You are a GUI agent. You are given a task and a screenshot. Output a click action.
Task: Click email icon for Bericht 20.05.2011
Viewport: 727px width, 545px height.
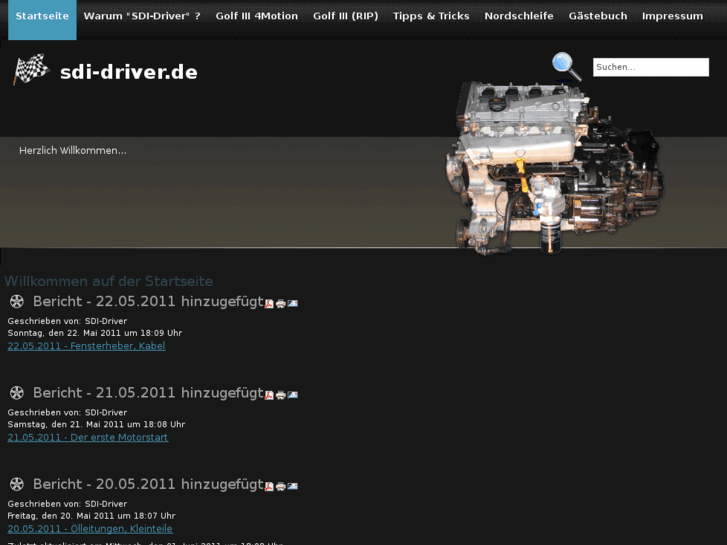(x=293, y=486)
